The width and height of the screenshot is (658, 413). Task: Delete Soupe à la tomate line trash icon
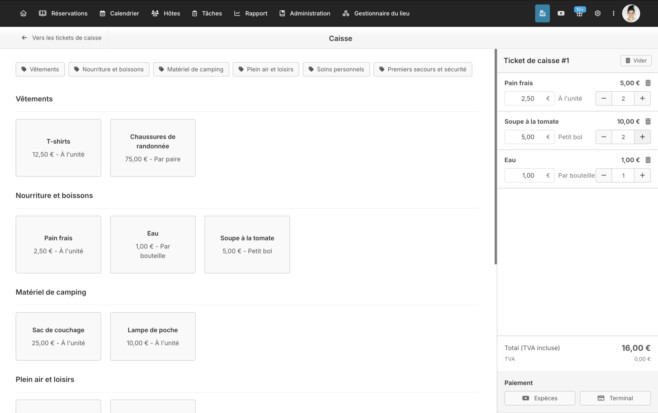(648, 121)
